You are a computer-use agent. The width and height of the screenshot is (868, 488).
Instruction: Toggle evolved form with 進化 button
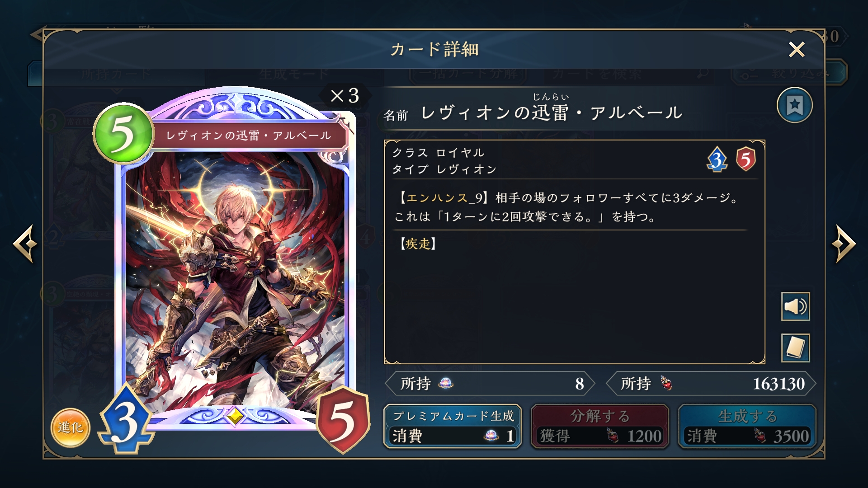[x=71, y=427]
